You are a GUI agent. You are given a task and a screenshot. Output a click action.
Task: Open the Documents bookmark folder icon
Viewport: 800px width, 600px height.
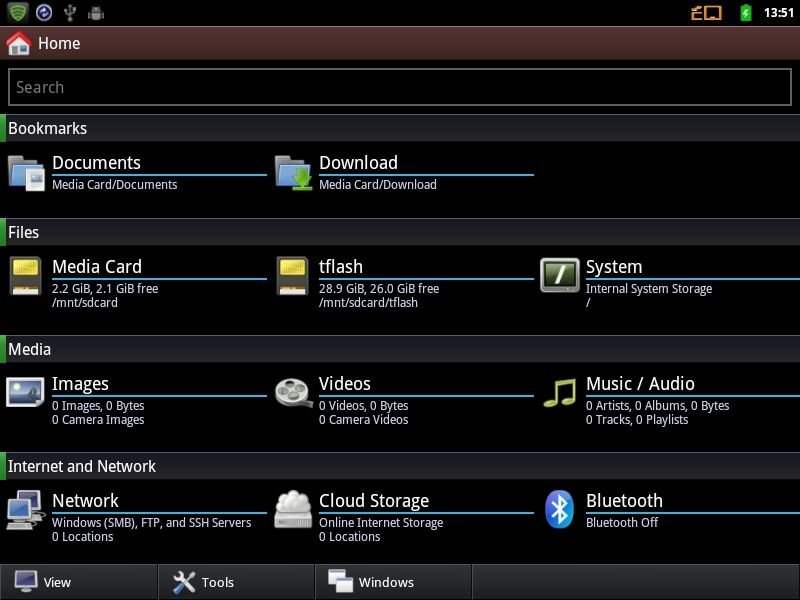(26, 173)
